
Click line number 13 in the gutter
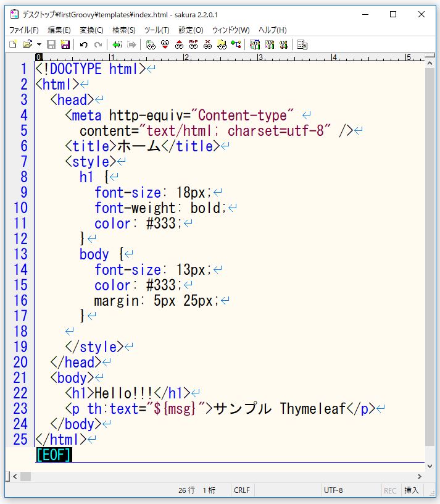pos(20,254)
